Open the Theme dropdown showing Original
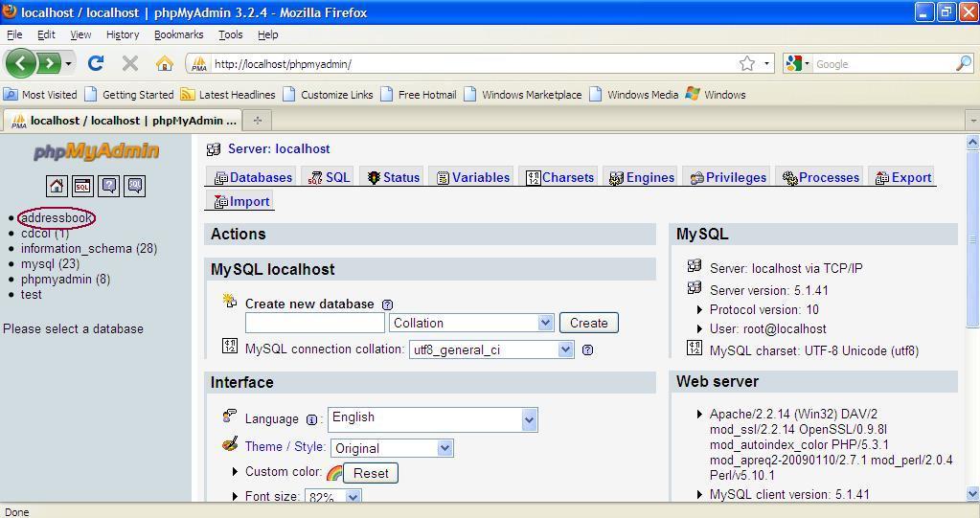 392,448
